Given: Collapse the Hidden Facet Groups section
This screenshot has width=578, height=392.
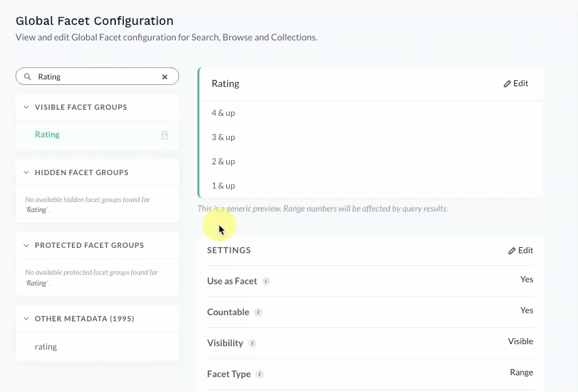Looking at the screenshot, I should pos(26,172).
